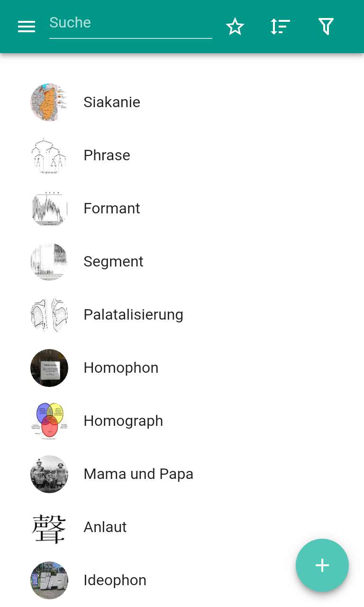Select the Segment entry
This screenshot has width=364, height=607.
(x=182, y=262)
